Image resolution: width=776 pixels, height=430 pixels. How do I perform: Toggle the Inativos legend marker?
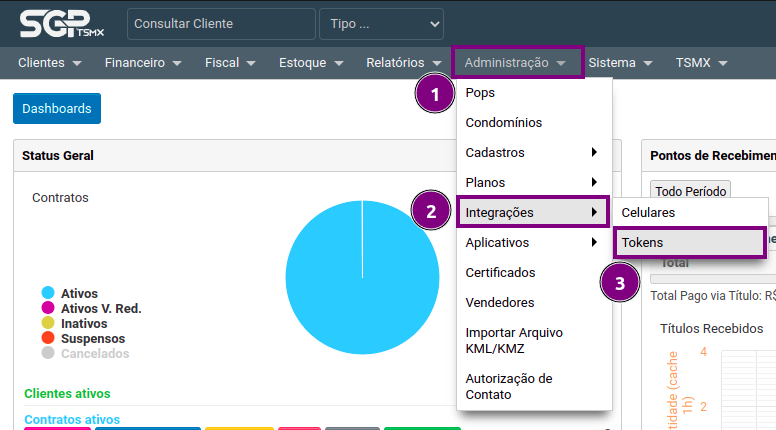pos(47,323)
